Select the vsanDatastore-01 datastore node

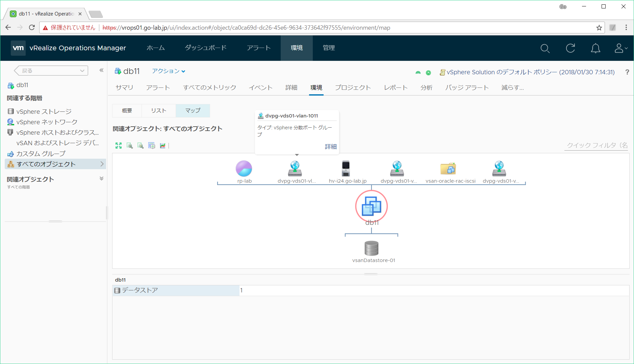click(x=372, y=249)
